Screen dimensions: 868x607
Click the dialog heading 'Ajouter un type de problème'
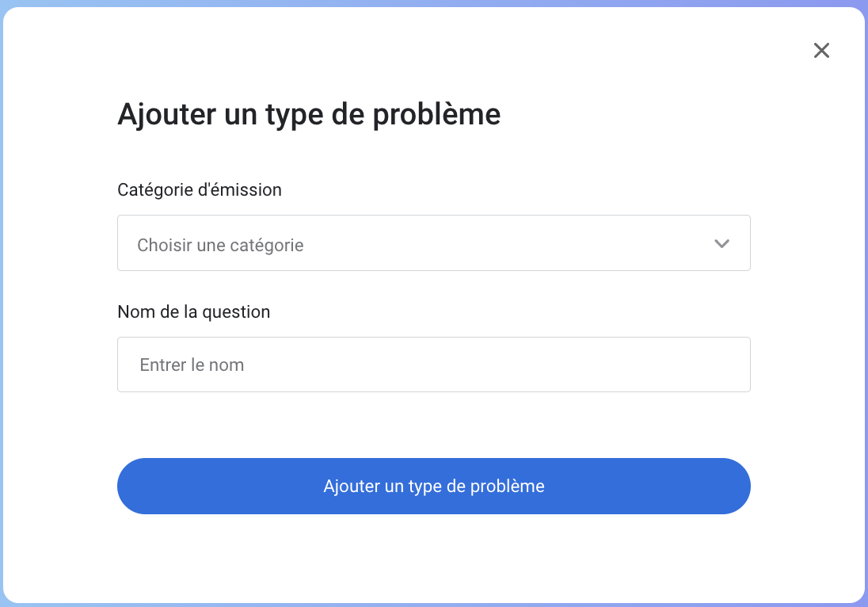click(309, 115)
